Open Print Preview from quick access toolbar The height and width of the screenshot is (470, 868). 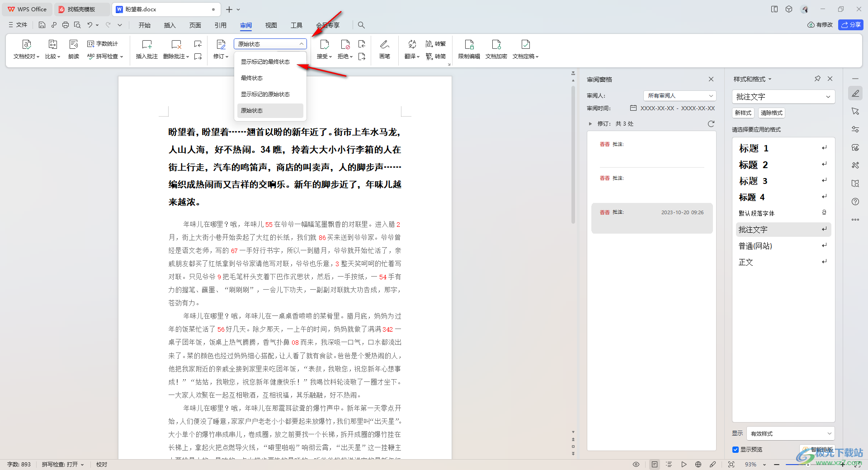pos(77,25)
